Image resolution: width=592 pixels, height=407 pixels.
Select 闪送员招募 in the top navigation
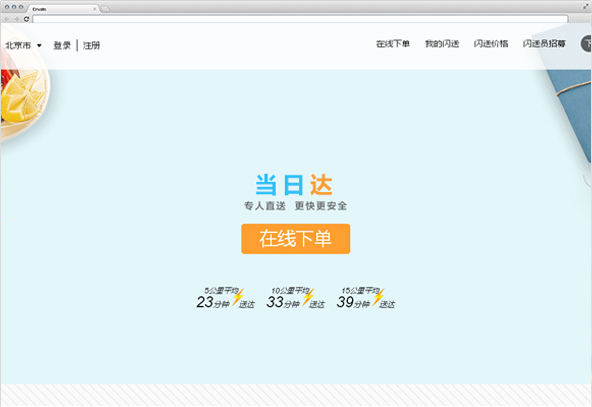544,44
